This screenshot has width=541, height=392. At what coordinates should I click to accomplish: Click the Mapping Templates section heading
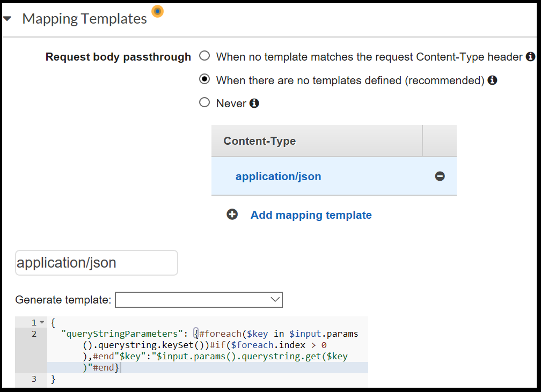84,19
